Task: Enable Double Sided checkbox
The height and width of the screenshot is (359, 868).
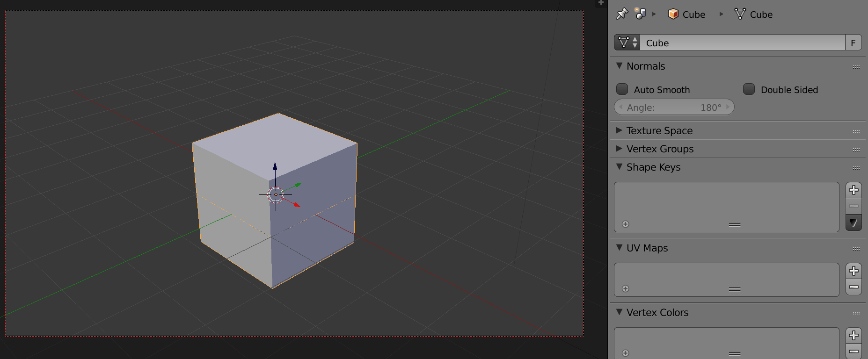Action: click(749, 89)
